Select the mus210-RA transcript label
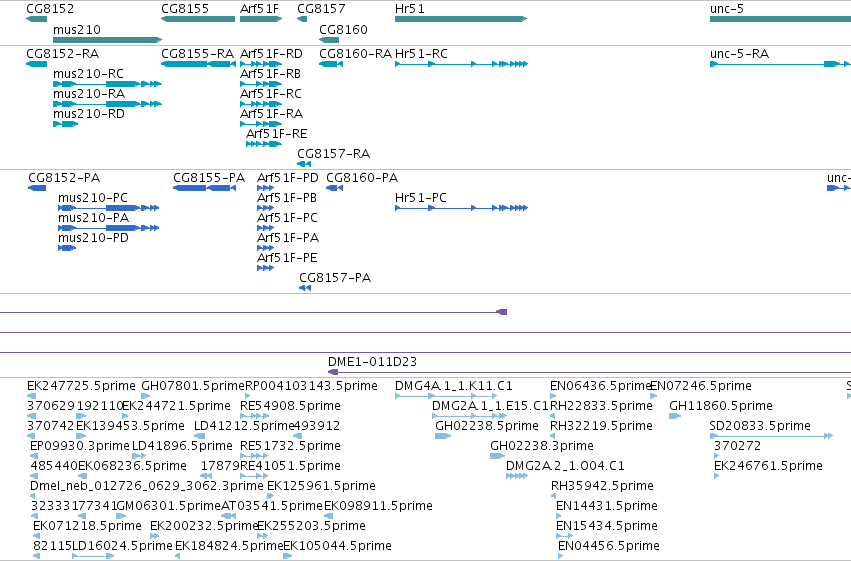Screen dimensions: 851x561 click(89, 94)
